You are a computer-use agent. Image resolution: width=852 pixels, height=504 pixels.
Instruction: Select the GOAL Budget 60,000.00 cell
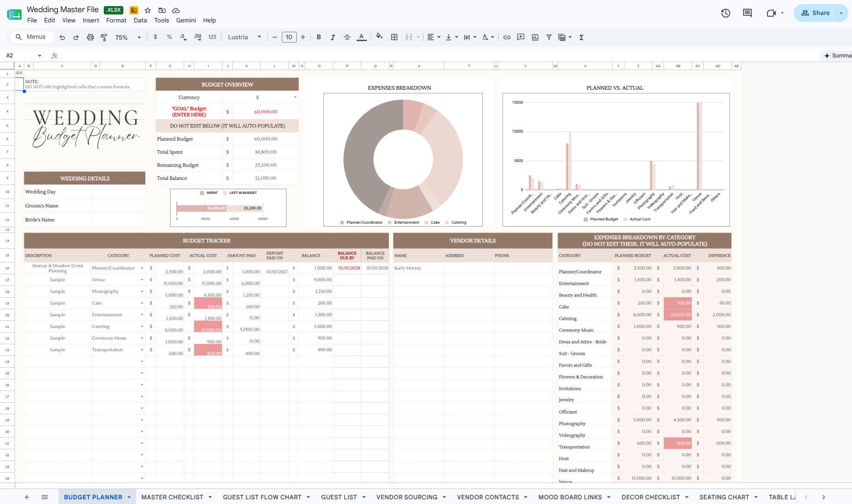[x=265, y=112]
